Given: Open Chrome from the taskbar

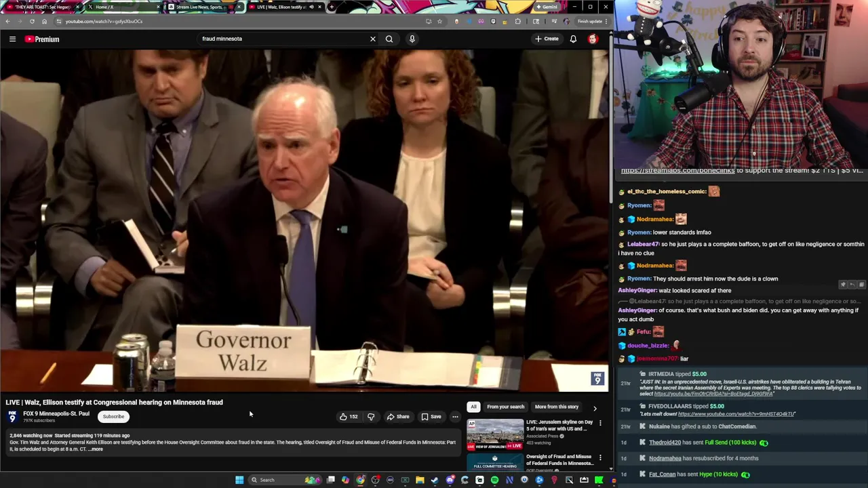Looking at the screenshot, I should pos(360,480).
